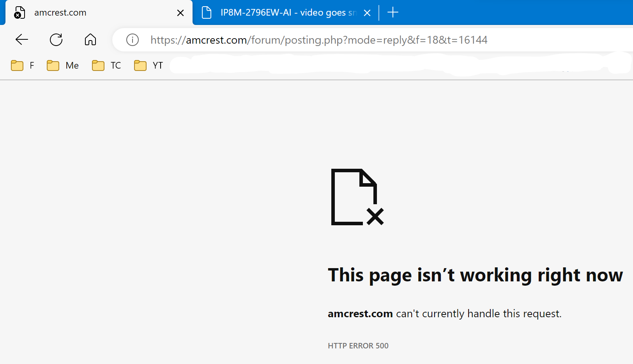Open the Me bookmarks folder
Image resolution: width=633 pixels, height=364 pixels.
coord(63,65)
